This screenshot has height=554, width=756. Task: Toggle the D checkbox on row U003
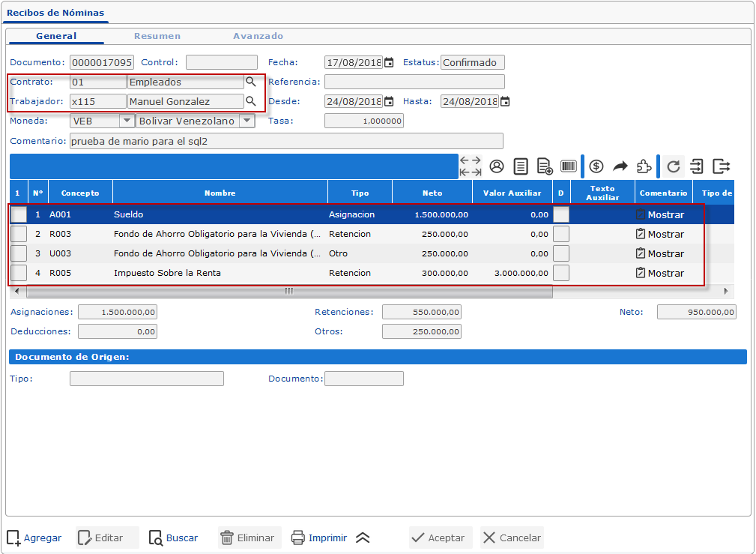click(560, 253)
